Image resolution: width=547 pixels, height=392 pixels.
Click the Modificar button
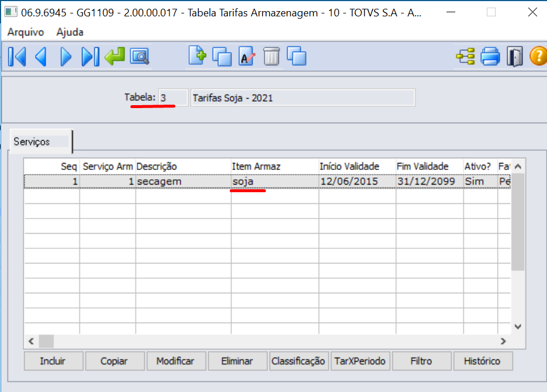click(x=176, y=361)
